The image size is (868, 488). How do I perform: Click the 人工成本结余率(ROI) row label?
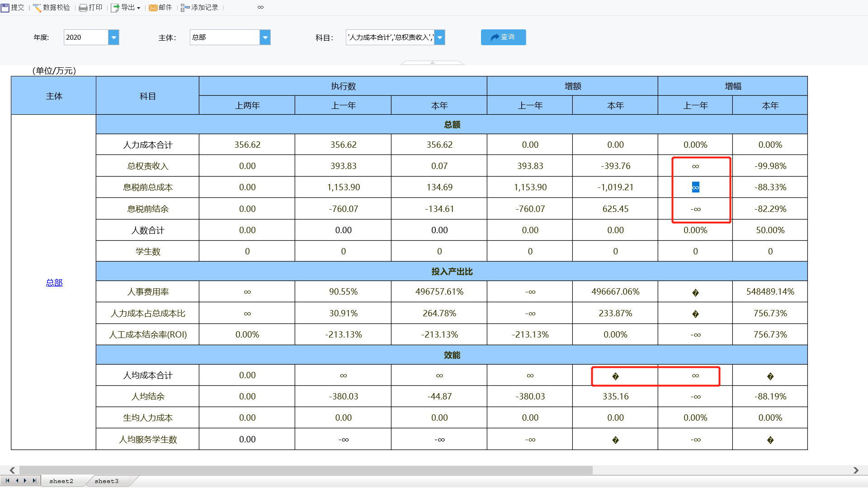pyautogui.click(x=148, y=334)
